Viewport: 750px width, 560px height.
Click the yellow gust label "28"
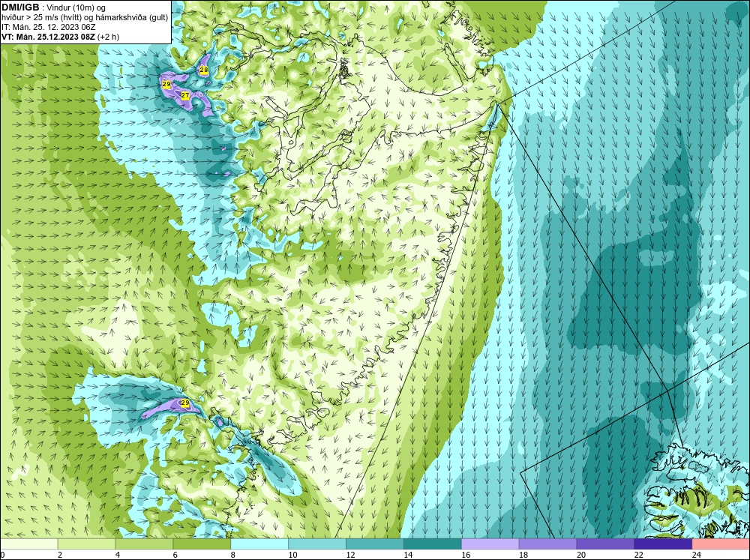pyautogui.click(x=204, y=70)
